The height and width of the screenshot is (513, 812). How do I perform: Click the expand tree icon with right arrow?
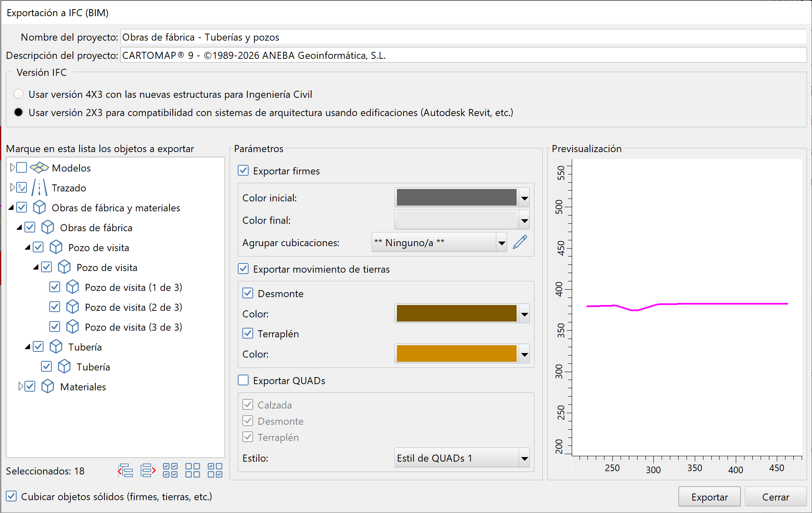(148, 471)
